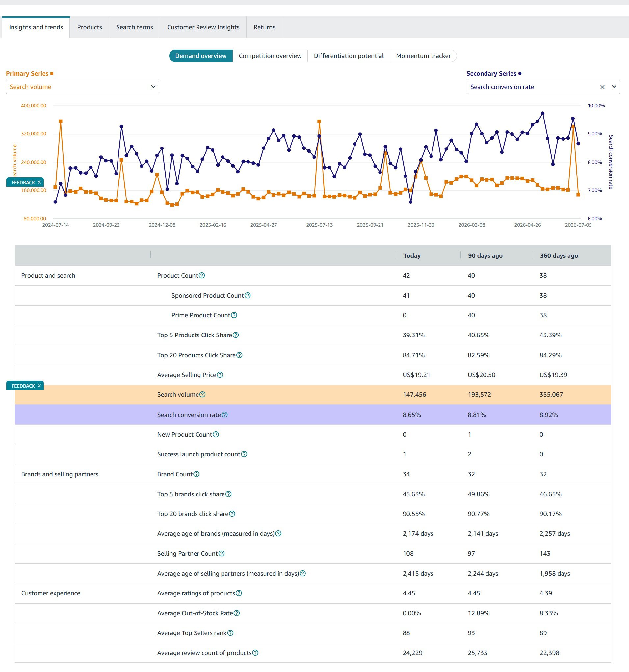Viewport: 629px width, 672px height.
Task: Click the 360 days ago column header
Action: pos(559,255)
